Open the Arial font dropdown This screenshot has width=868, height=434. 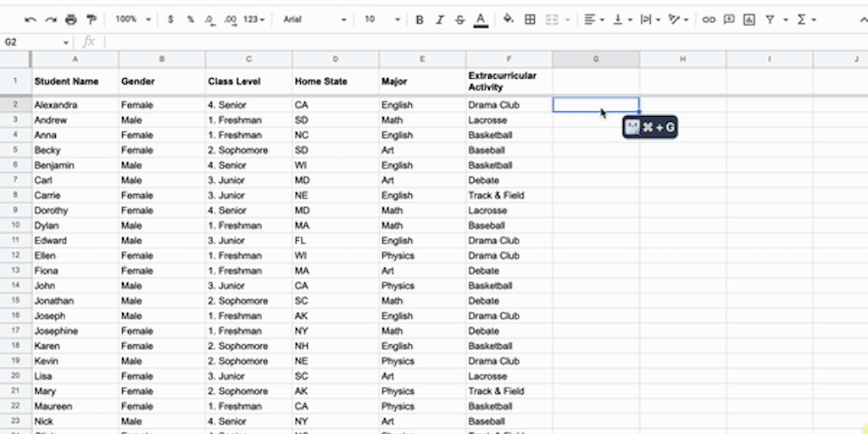click(x=314, y=19)
